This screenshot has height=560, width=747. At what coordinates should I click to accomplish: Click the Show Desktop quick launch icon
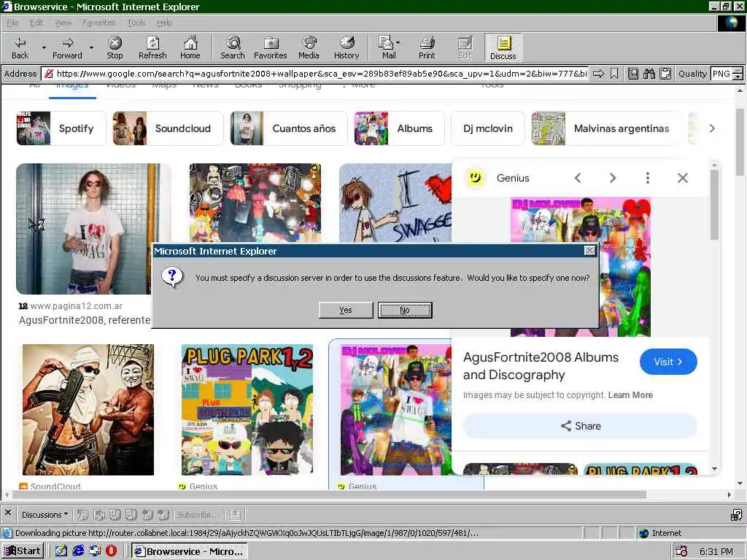[61, 551]
